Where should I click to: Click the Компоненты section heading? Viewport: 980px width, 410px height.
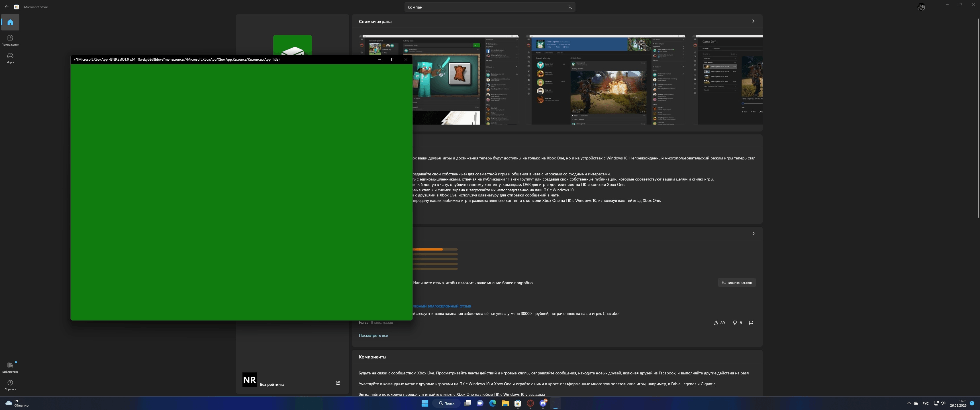[372, 357]
